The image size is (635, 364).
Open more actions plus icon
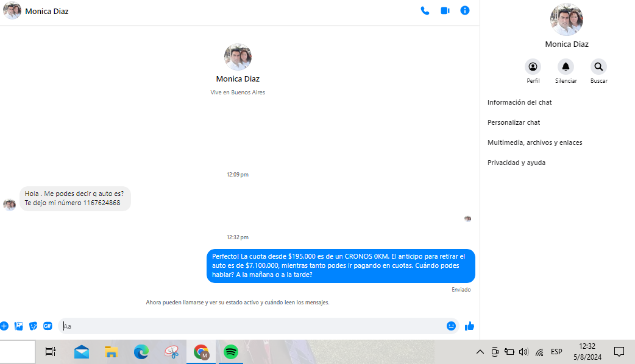click(x=4, y=326)
